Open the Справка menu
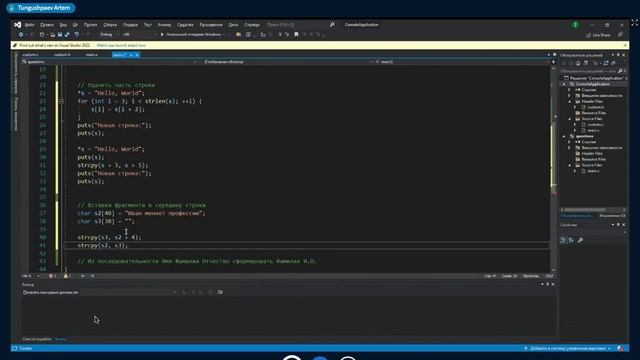 click(252, 25)
